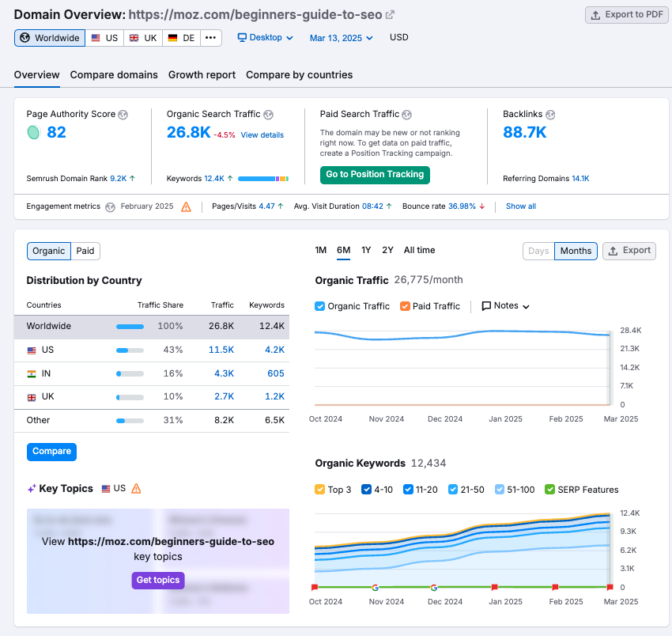Click the Google update marker near Dec 2024
Screen dimensions: 672x636
[x=434, y=588]
